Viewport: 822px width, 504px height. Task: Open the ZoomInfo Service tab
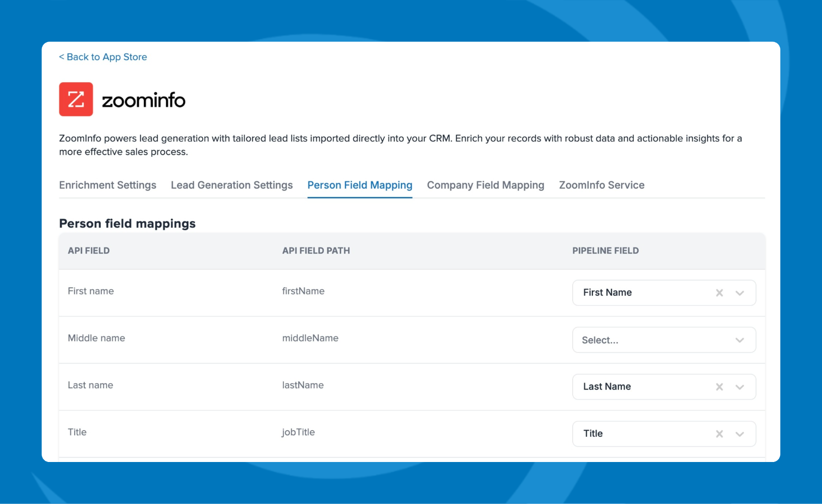[601, 185]
